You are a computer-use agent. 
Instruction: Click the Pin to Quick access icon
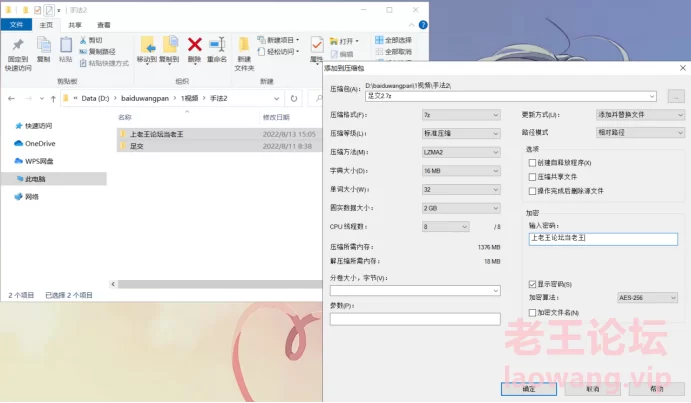click(x=18, y=45)
